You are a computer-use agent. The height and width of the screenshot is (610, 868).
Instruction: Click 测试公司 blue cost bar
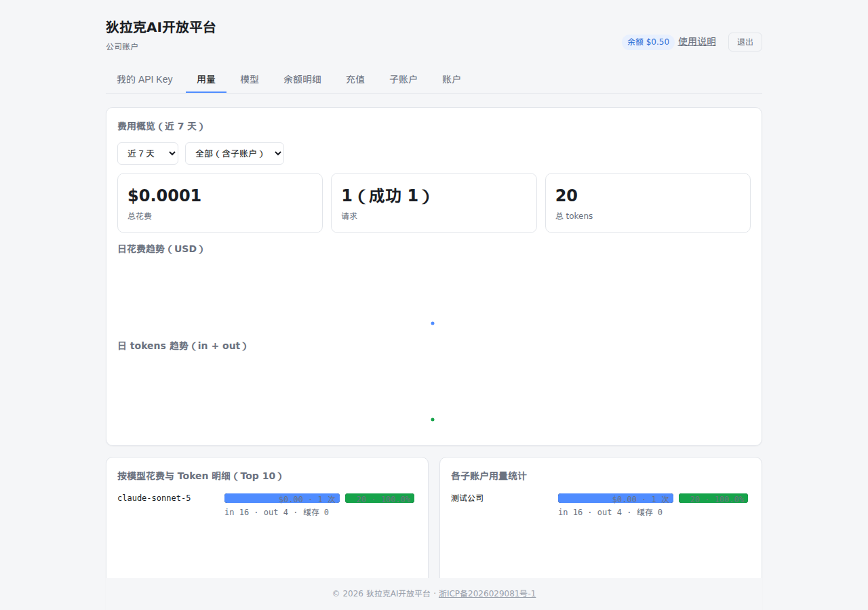[x=616, y=498]
